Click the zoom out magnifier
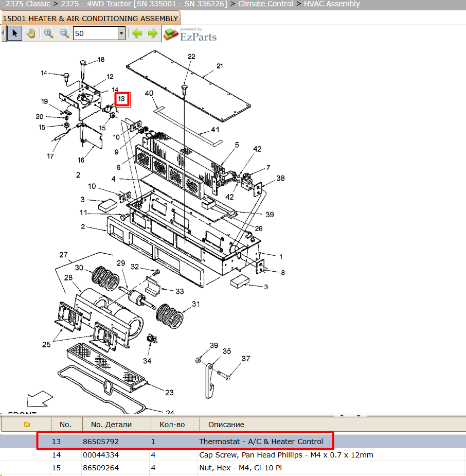The height and width of the screenshot is (476, 466). (x=64, y=33)
